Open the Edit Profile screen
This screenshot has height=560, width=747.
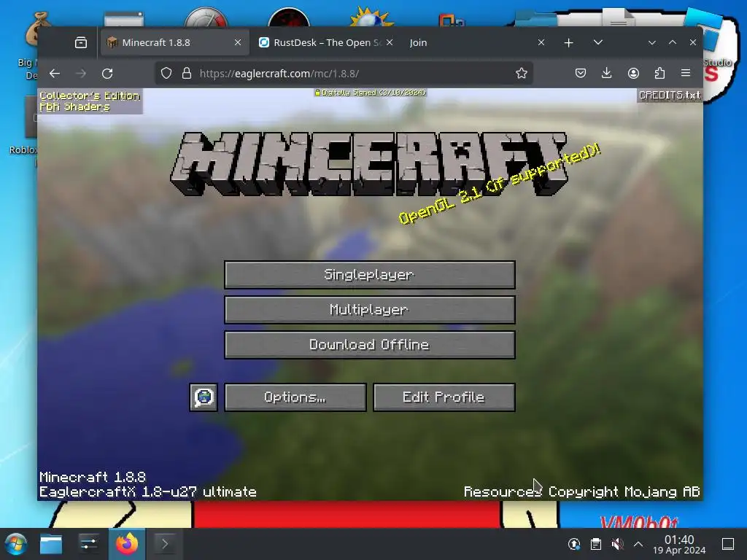[444, 397]
